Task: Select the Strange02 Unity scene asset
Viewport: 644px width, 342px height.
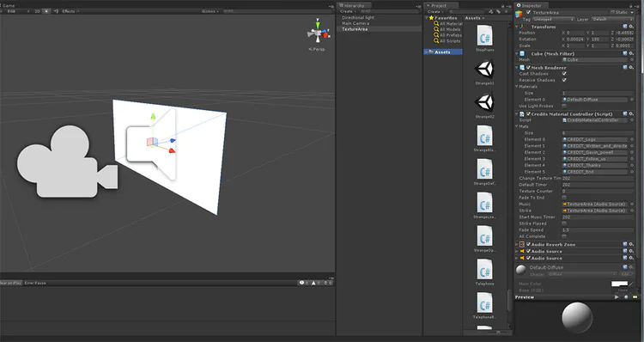Action: [x=484, y=105]
